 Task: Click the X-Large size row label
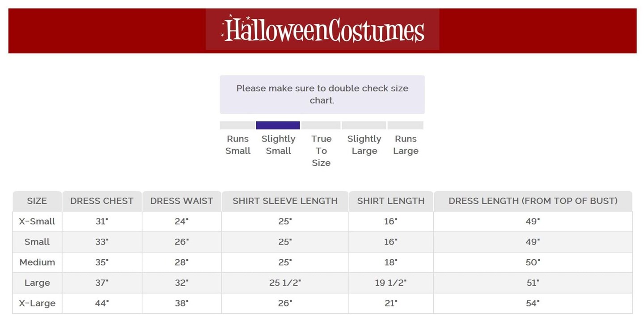click(x=37, y=303)
